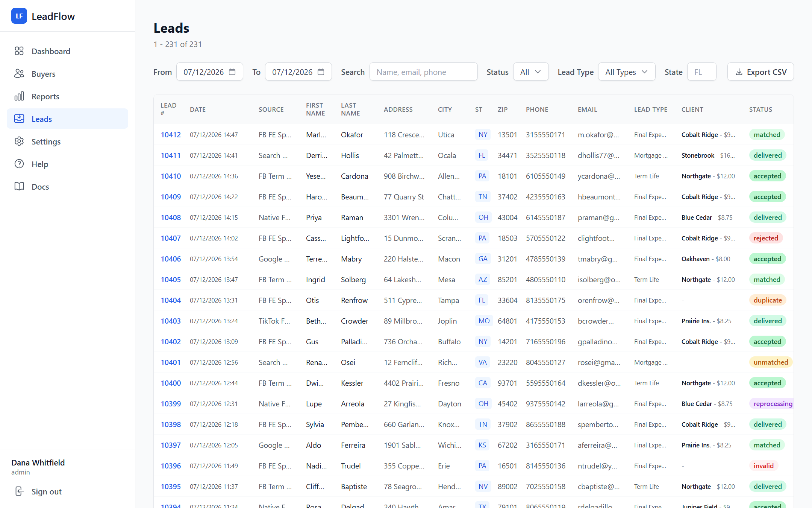The image size is (812, 508).
Task: Click the Reports bar chart icon
Action: click(19, 96)
